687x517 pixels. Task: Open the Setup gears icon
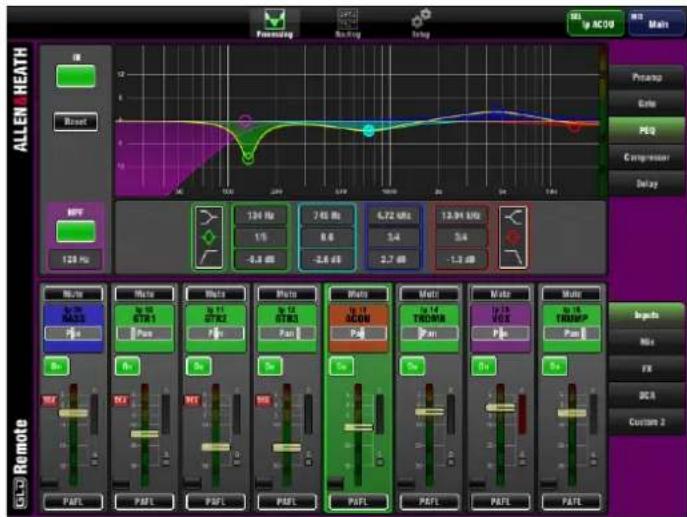[x=421, y=24]
